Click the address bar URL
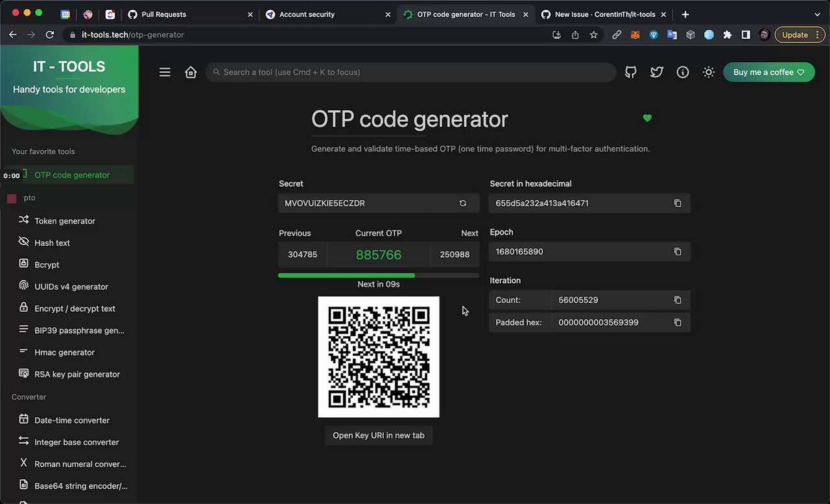This screenshot has width=830, height=504. click(133, 35)
